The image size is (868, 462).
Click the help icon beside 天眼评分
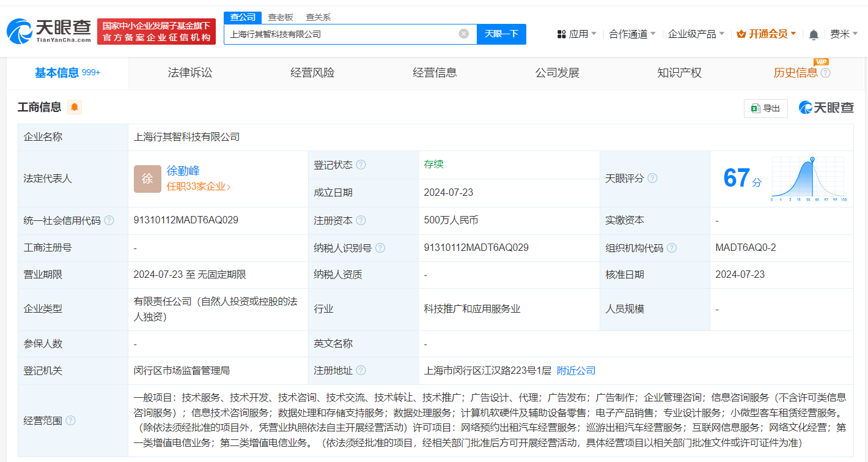coord(653,178)
